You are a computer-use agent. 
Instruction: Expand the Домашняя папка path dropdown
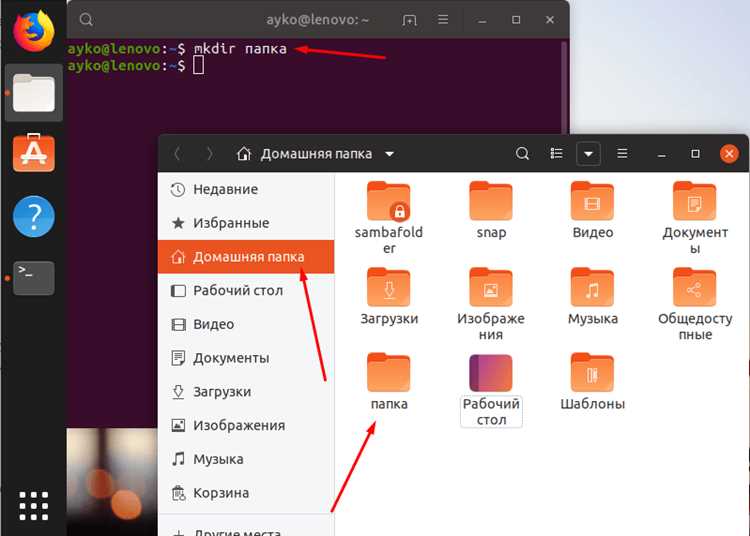pyautogui.click(x=390, y=154)
